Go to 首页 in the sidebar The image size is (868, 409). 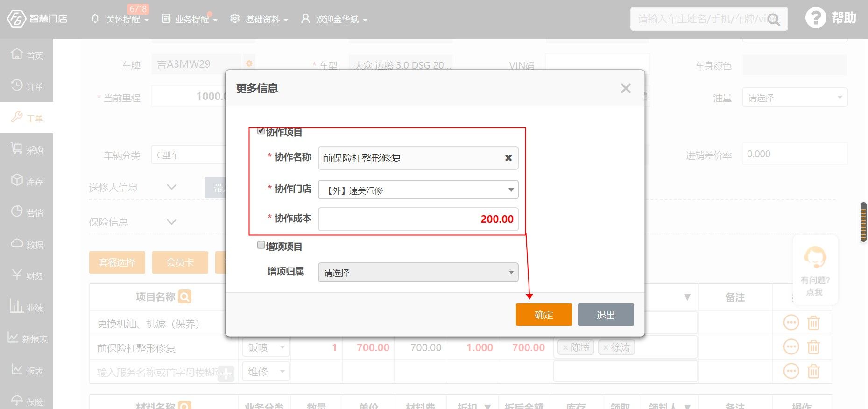pyautogui.click(x=27, y=55)
